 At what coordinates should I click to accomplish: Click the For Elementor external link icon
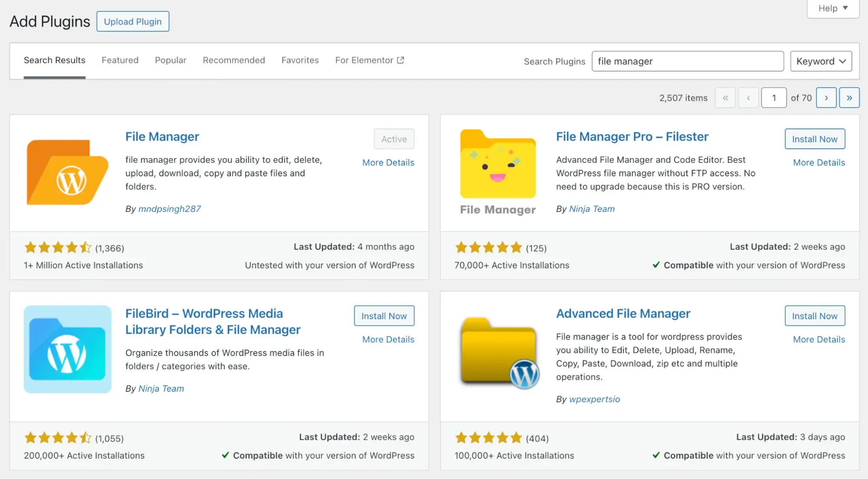[400, 60]
